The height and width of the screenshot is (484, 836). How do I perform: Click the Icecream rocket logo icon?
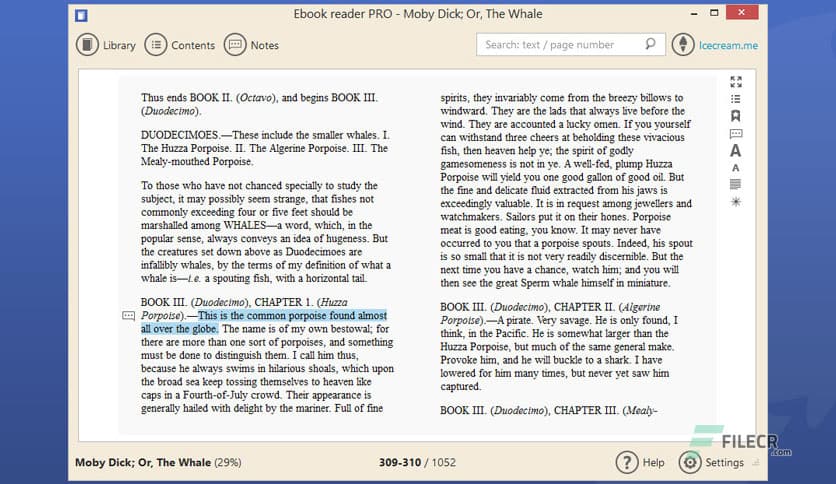[x=683, y=45]
